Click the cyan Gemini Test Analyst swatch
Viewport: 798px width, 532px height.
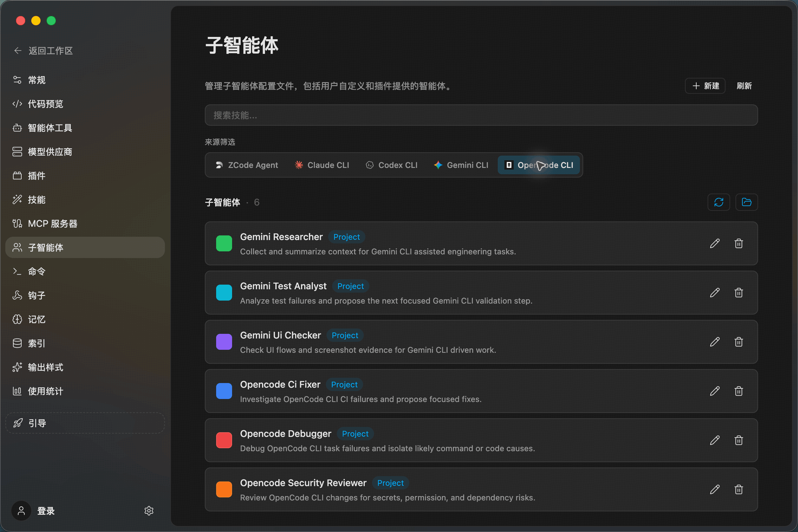tap(224, 293)
